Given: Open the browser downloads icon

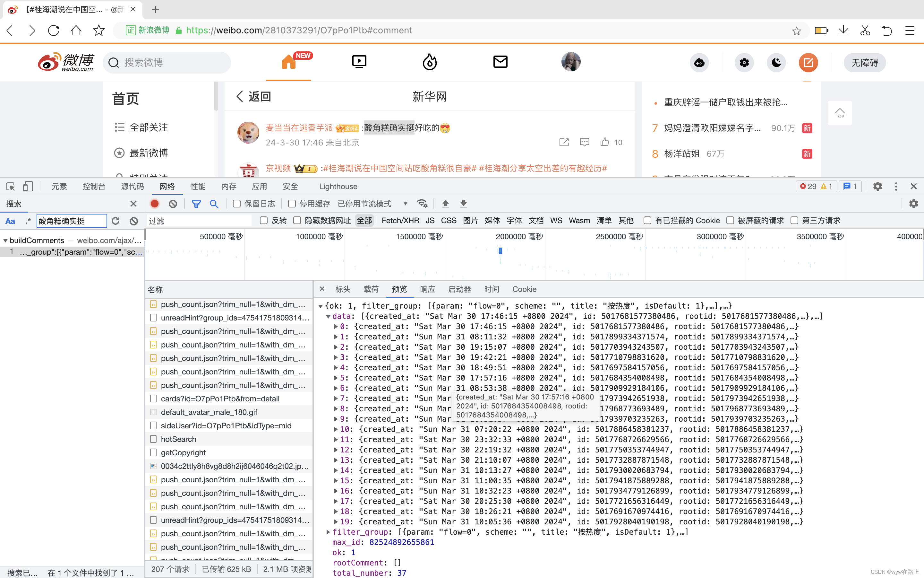Looking at the screenshot, I should [843, 31].
